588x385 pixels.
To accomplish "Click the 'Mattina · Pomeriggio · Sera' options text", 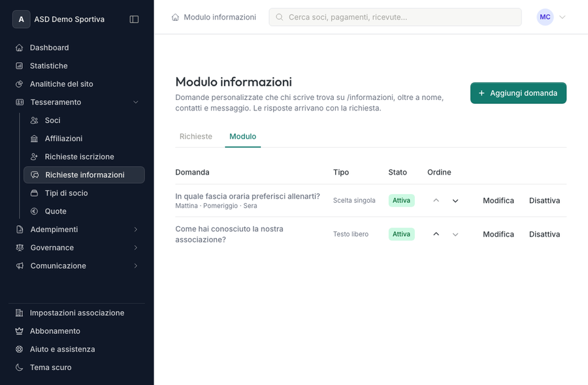I will pos(216,206).
